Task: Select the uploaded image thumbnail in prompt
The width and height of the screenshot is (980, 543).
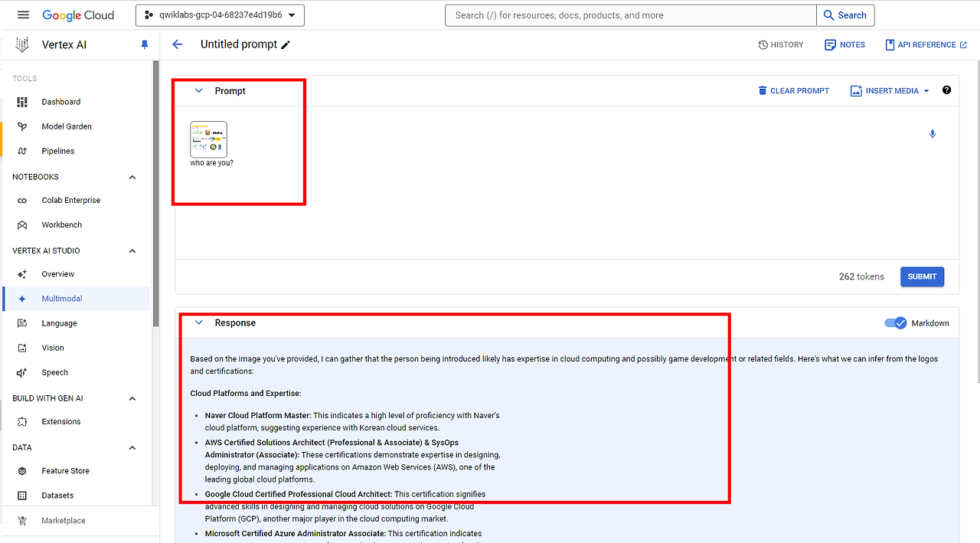Action: click(209, 139)
